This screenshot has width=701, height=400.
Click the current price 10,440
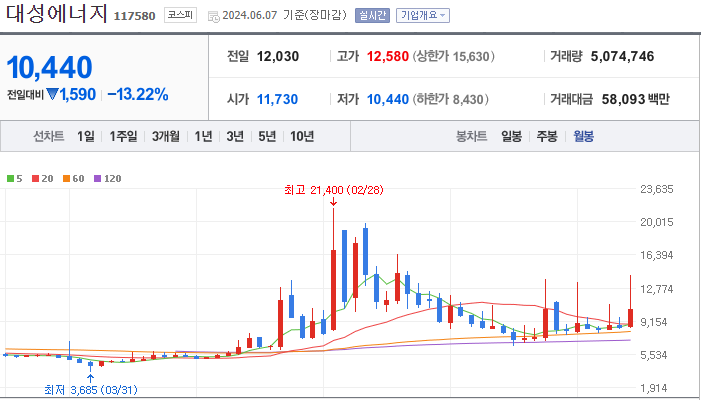[49, 67]
